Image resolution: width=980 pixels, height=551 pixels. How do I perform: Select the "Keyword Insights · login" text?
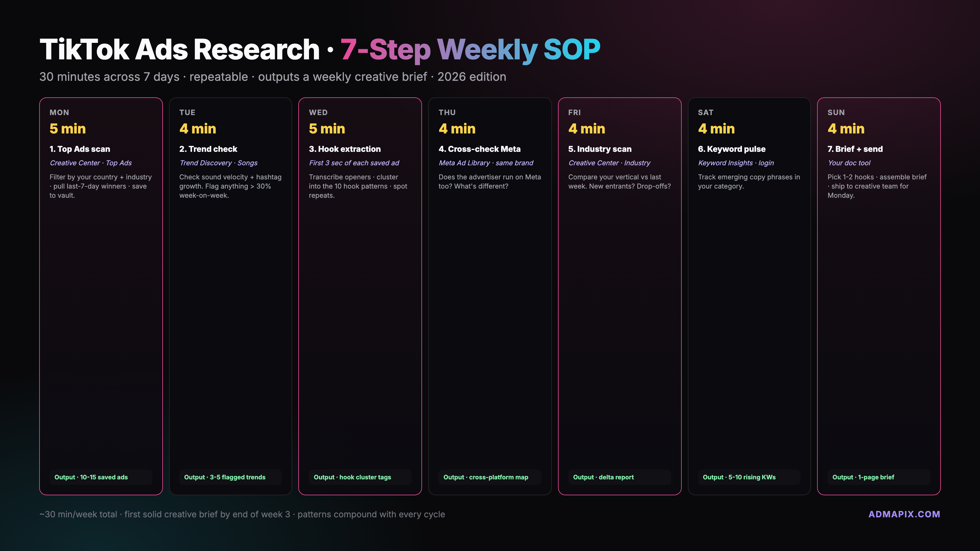pyautogui.click(x=736, y=163)
